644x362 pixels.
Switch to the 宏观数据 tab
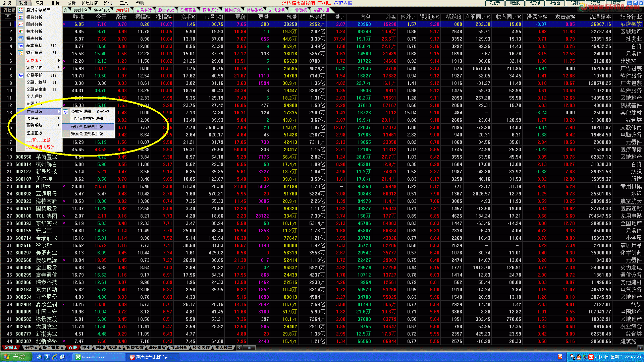point(277,10)
